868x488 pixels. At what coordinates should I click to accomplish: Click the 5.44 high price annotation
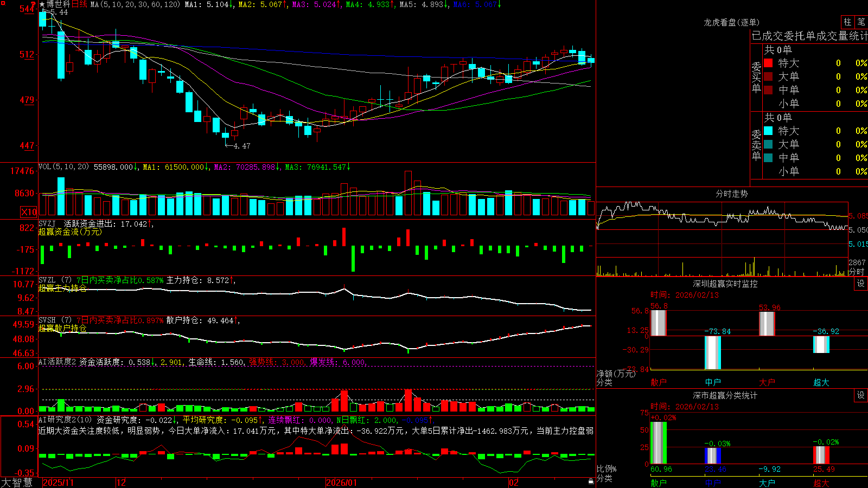59,12
